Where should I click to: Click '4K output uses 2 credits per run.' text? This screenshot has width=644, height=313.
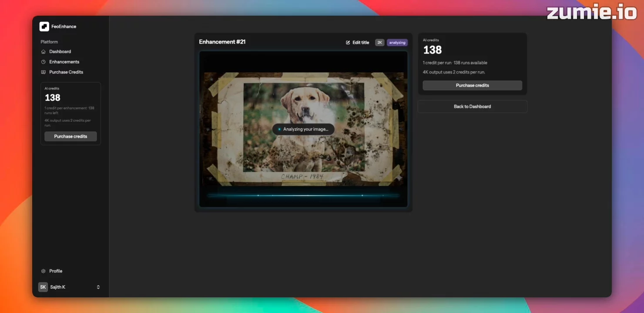(x=454, y=72)
